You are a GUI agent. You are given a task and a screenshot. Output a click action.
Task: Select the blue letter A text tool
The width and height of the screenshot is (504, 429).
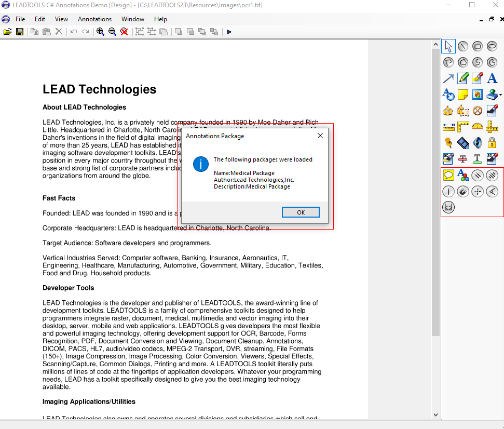tap(492, 78)
